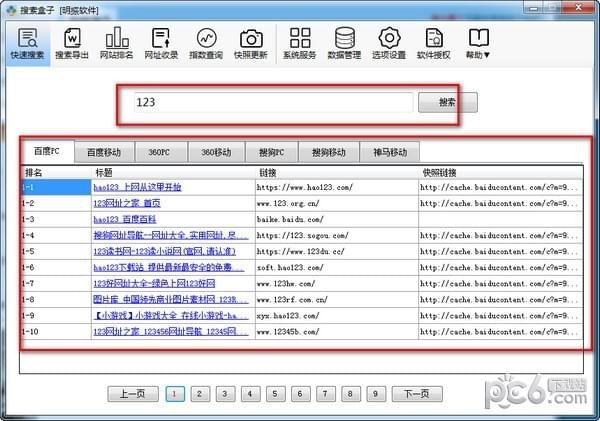Click the 链接 column header

tap(337, 173)
